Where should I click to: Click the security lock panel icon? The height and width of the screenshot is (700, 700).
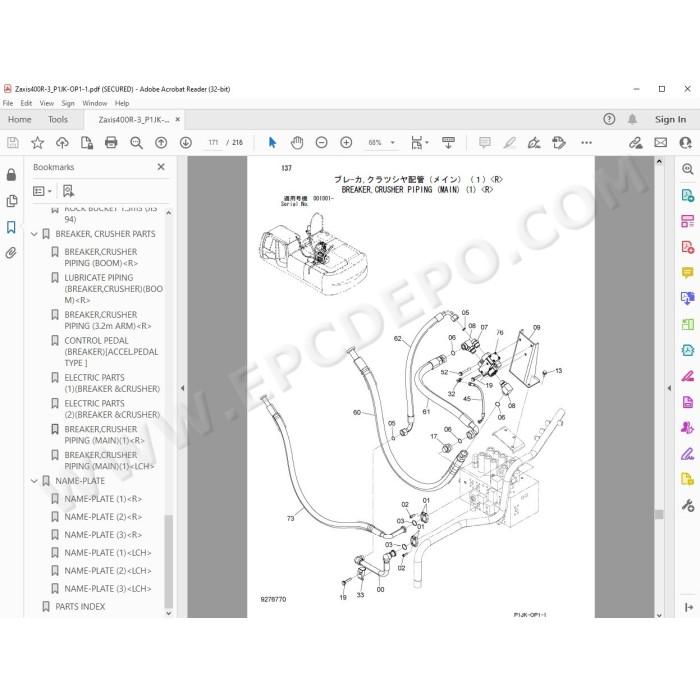click(11, 175)
